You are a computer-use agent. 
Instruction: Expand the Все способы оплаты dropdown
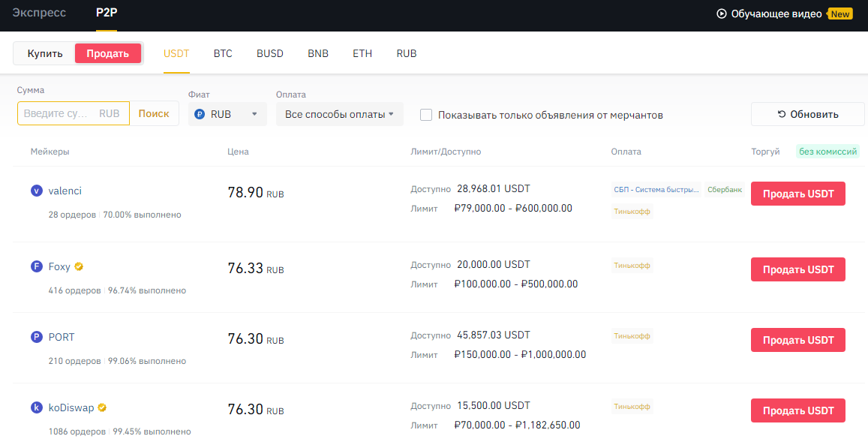pos(339,114)
